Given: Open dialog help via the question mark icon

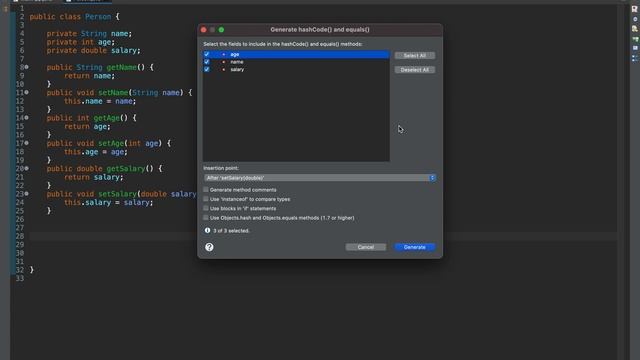Looking at the screenshot, I should [x=209, y=247].
